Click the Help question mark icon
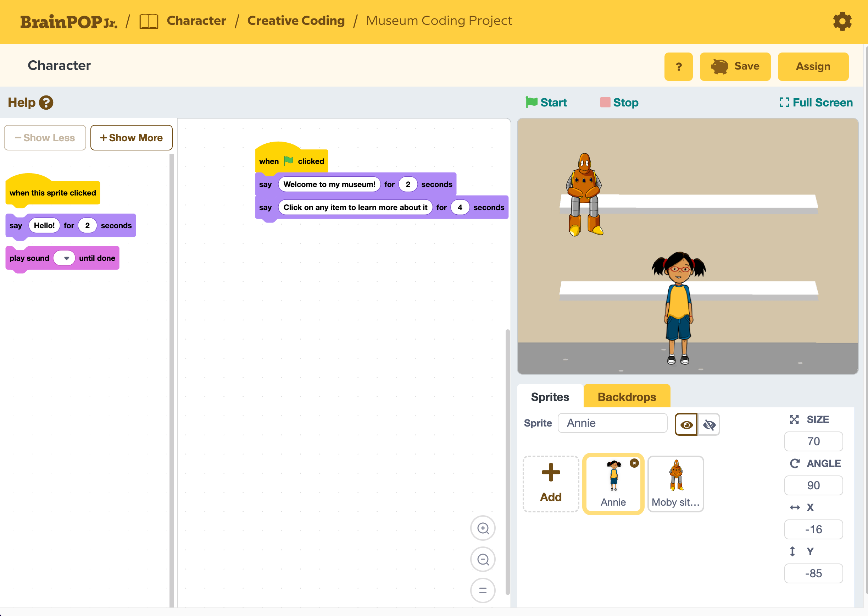868x616 pixels. pyautogui.click(x=46, y=103)
